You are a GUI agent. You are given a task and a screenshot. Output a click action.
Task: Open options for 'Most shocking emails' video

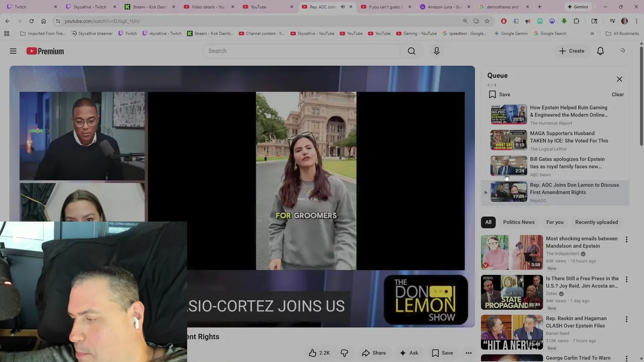626,240
